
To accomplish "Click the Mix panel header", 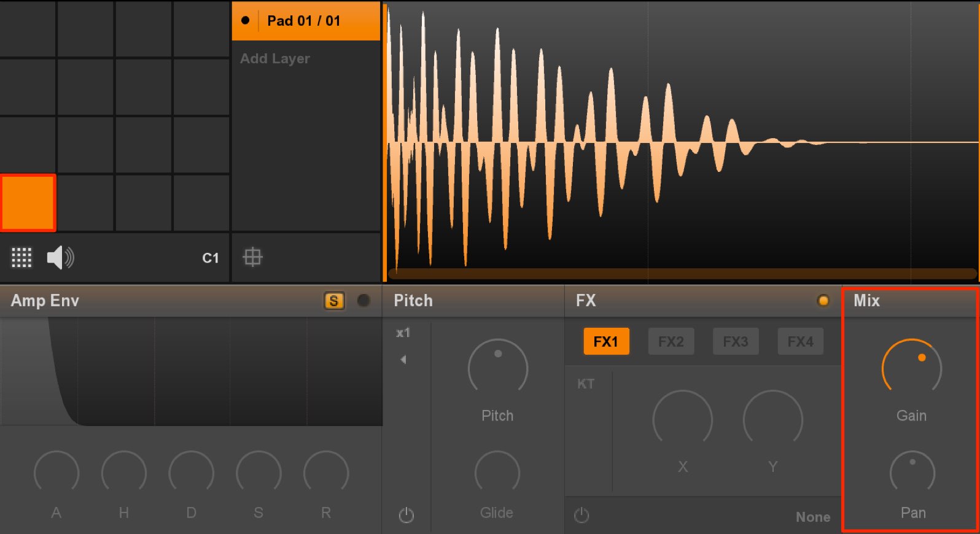I will pos(911,301).
